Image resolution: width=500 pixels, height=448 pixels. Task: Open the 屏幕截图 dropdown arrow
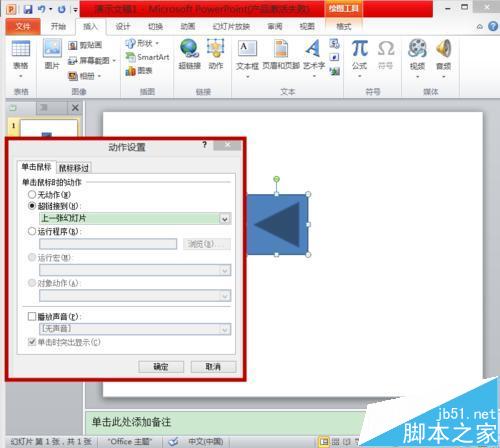pos(114,61)
